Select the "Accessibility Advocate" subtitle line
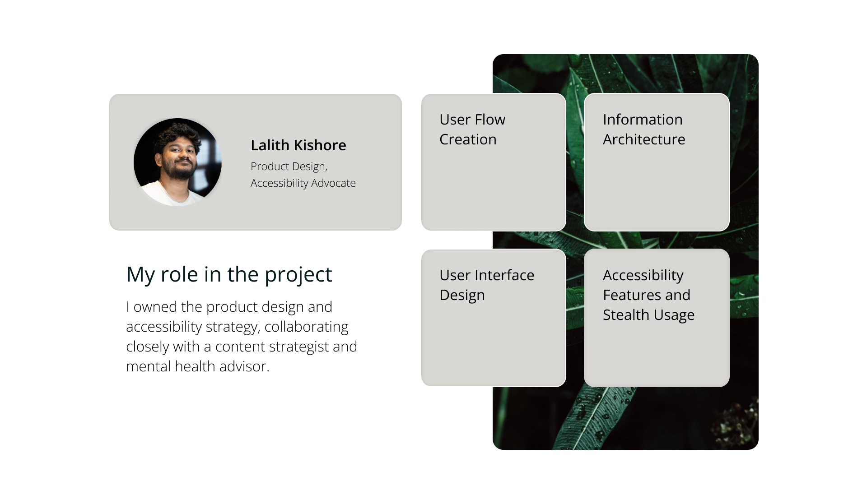Screen dimensions: 867x504 coord(303,183)
